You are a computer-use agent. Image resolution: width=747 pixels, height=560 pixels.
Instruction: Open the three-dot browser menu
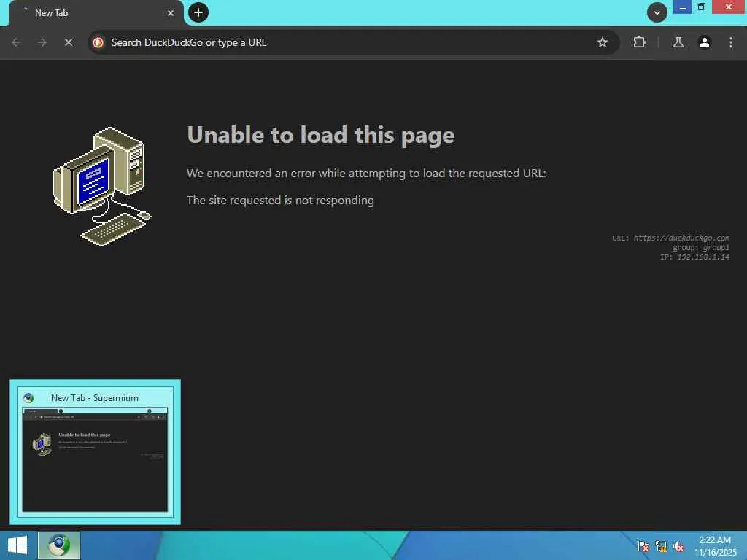coord(731,42)
